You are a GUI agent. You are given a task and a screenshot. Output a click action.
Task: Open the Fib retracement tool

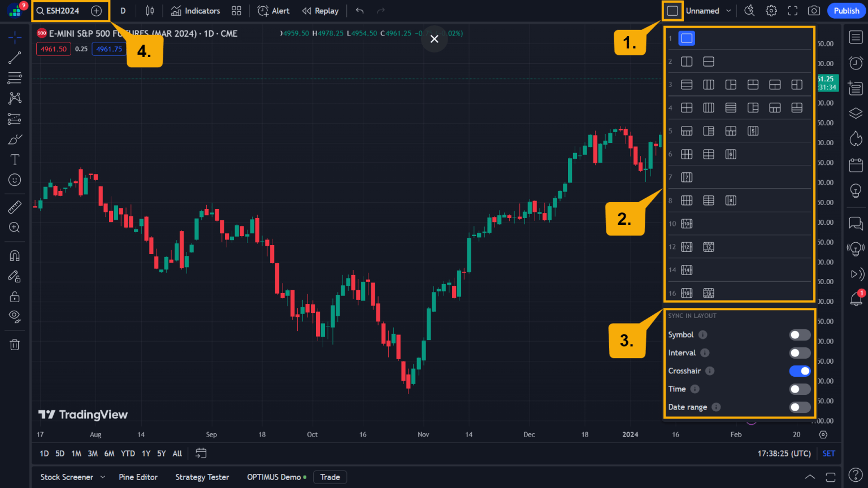[15, 78]
